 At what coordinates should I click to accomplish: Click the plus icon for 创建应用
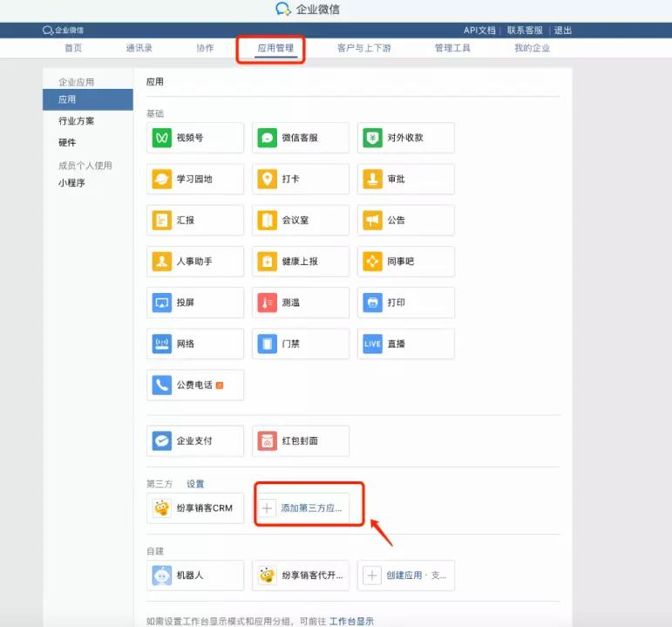(x=372, y=575)
